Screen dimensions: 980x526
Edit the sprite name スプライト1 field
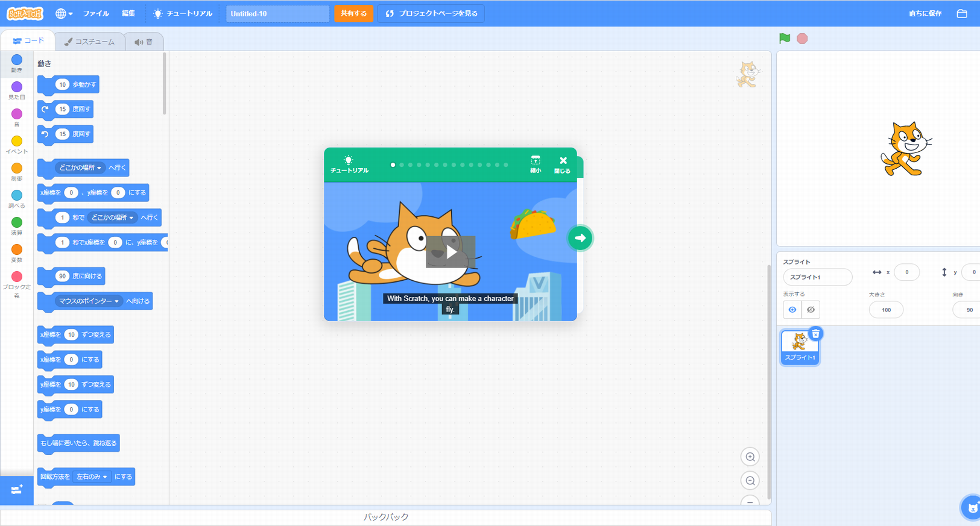click(x=817, y=277)
